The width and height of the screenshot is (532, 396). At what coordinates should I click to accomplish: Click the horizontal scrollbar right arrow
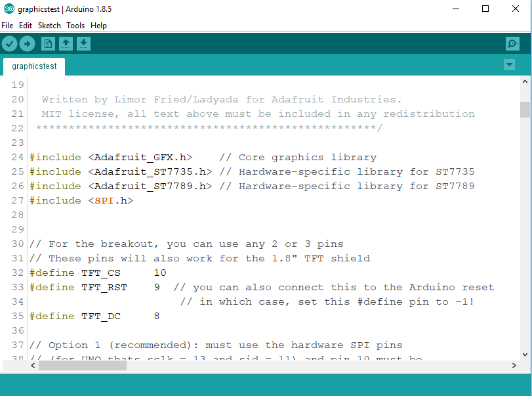click(x=514, y=365)
